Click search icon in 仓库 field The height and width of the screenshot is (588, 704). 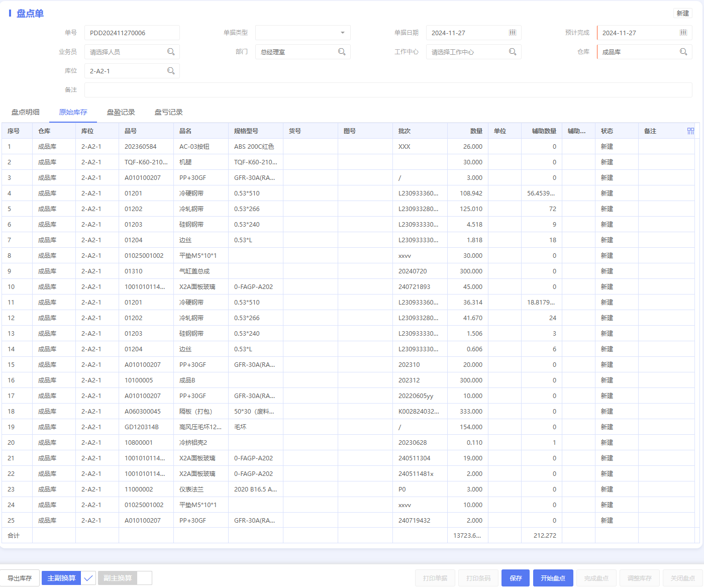tap(683, 52)
